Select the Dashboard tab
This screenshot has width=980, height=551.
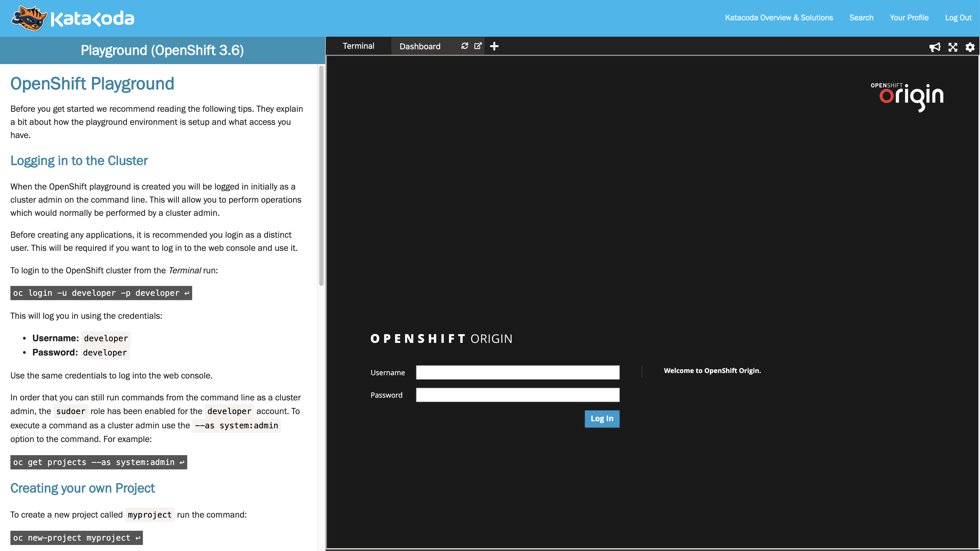point(420,47)
